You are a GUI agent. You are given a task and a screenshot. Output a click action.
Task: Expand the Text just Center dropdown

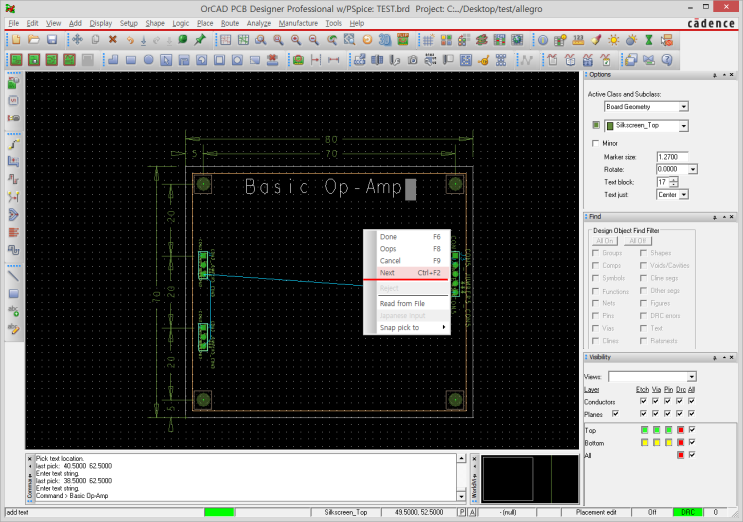coord(683,195)
